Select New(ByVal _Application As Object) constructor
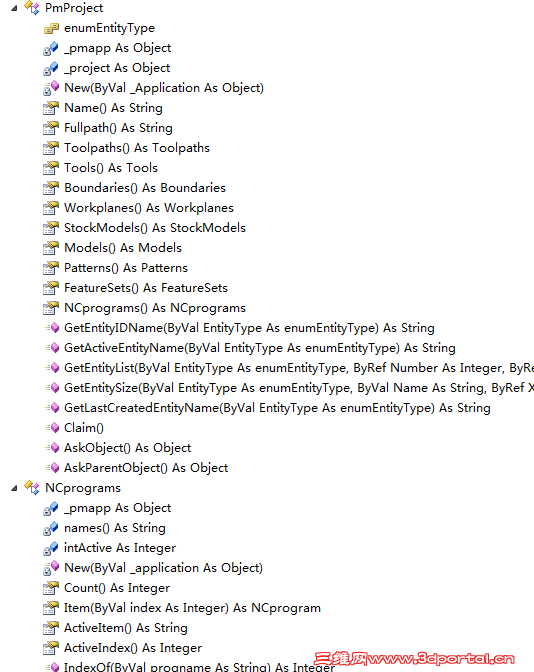This screenshot has height=672, width=534. 164,88
